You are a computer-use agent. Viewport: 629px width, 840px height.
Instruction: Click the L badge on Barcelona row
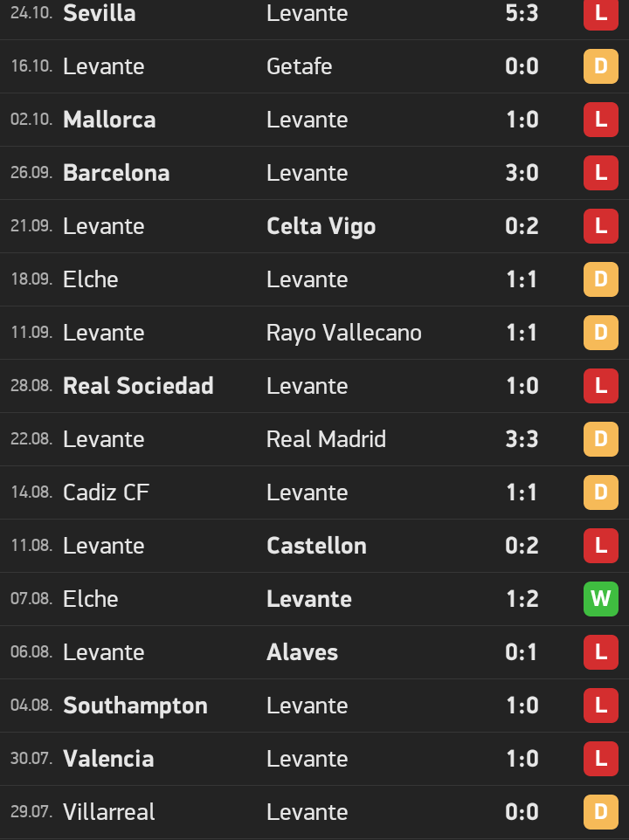(600, 173)
